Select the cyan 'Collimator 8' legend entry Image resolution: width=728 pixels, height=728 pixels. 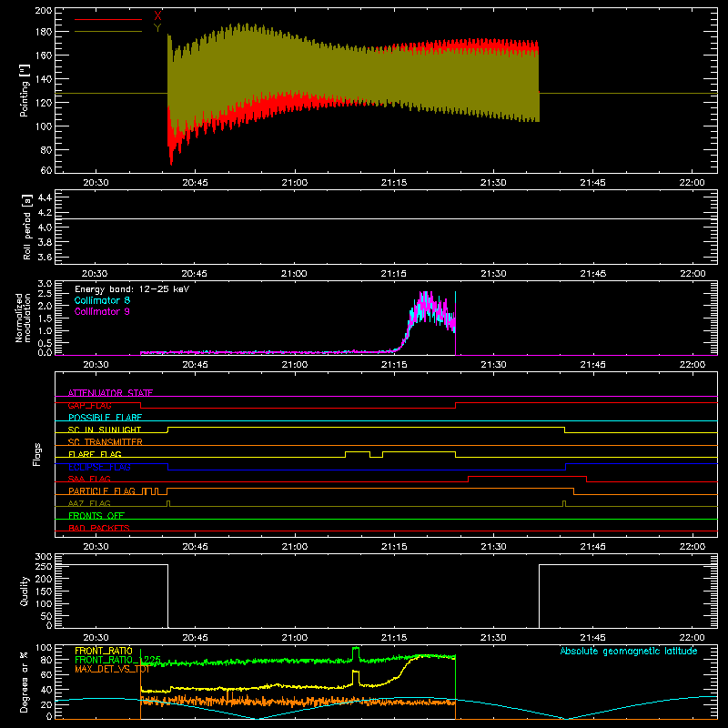[x=102, y=300]
